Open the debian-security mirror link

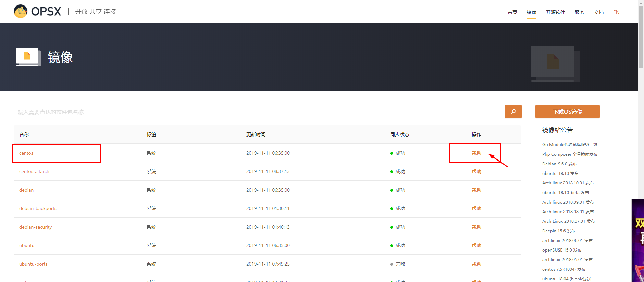[x=35, y=227]
